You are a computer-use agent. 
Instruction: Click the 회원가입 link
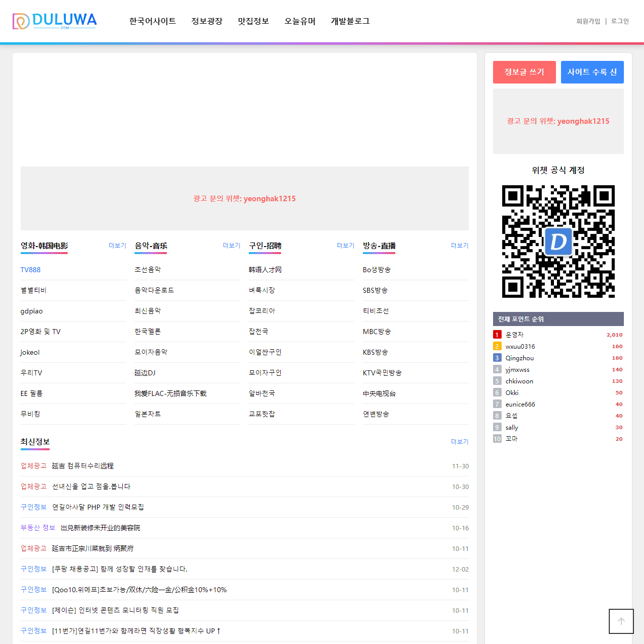pos(588,21)
